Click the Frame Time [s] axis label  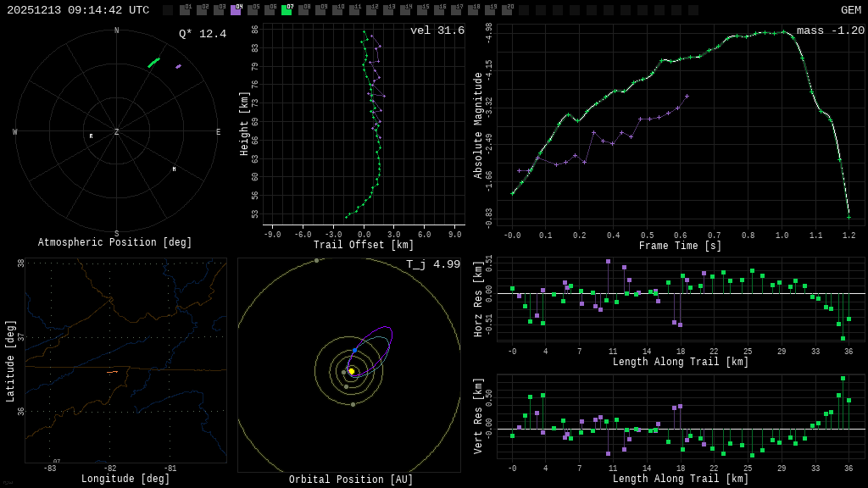[x=681, y=246]
